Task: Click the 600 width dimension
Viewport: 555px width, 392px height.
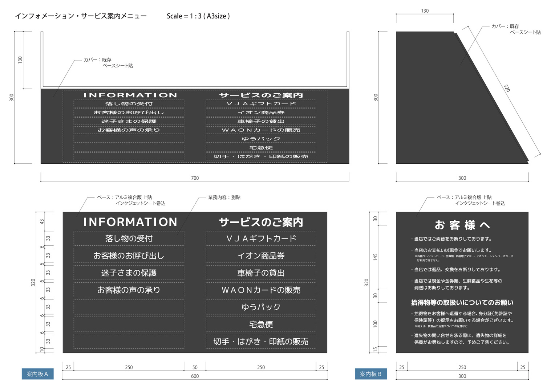Action: tap(195, 376)
